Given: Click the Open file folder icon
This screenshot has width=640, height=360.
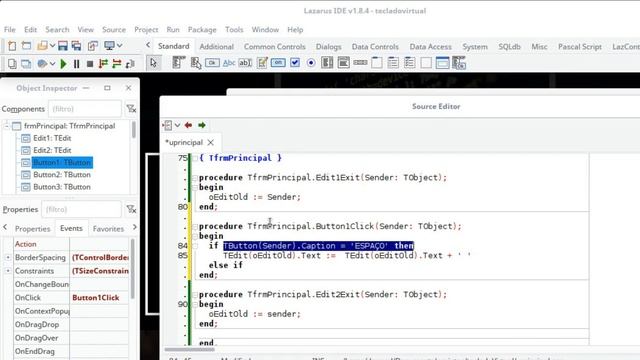Looking at the screenshot, I should point(42,46).
